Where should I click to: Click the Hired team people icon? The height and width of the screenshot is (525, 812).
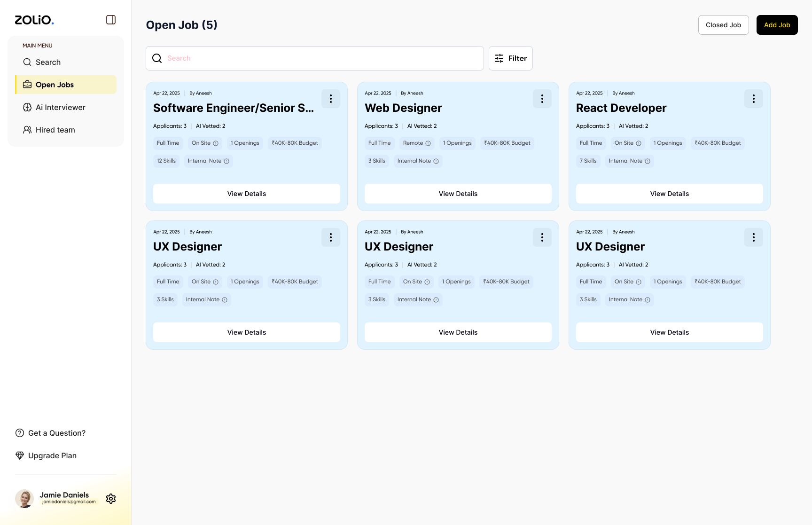[27, 130]
